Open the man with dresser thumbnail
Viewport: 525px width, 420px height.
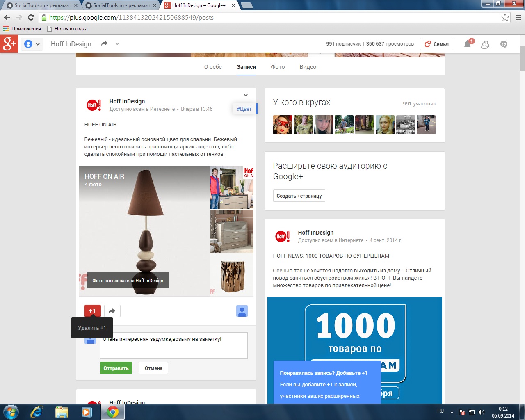[232, 187]
